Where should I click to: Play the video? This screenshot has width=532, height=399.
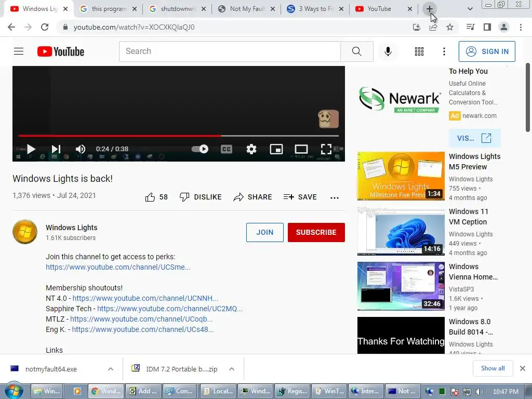(x=31, y=149)
